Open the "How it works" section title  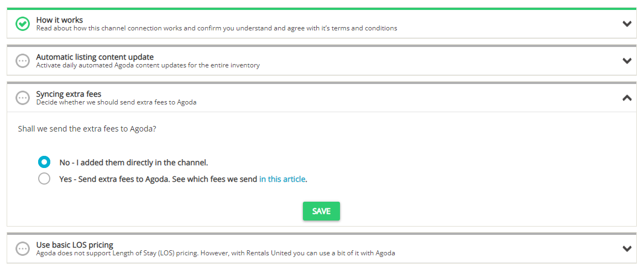60,20
